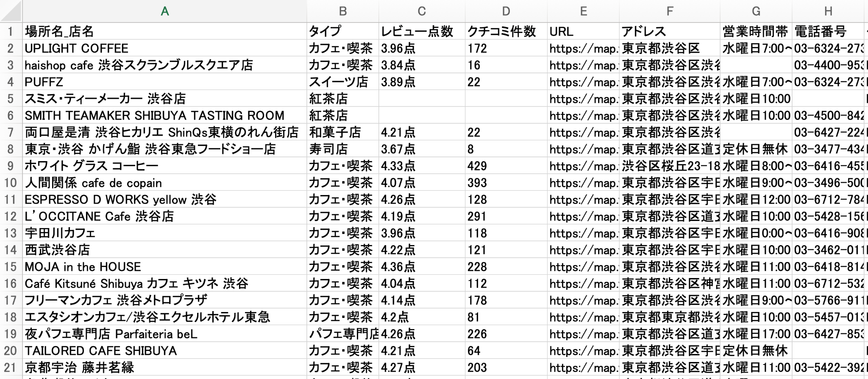Click the URL header cell
868x379 pixels.
tap(583, 31)
